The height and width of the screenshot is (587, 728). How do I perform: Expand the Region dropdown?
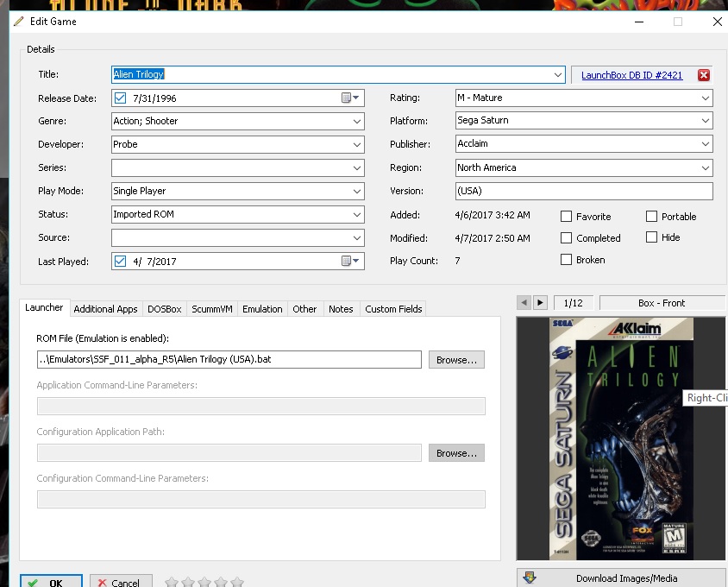point(706,167)
